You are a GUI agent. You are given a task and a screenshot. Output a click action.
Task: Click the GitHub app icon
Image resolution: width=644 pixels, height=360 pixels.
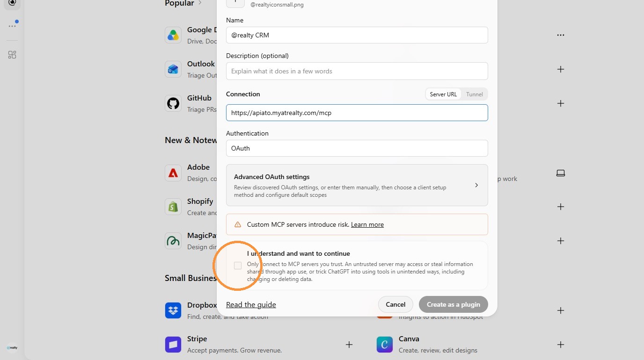[173, 103]
